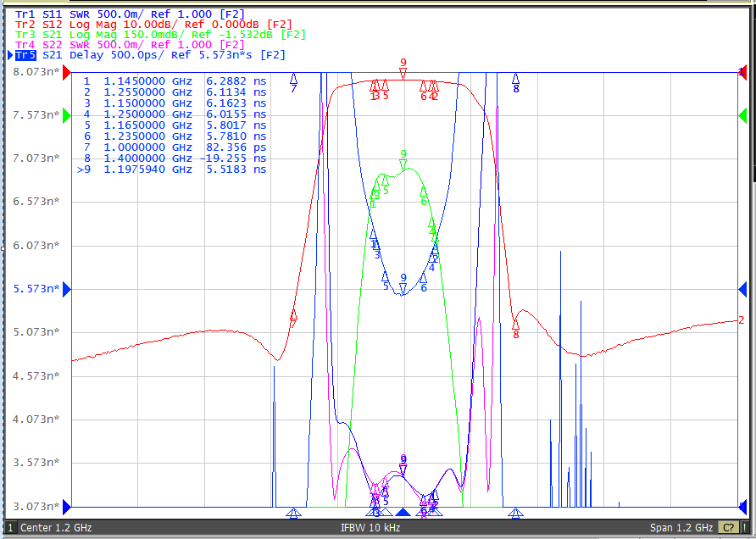Click the Span 1.2 GHz field
The width and height of the screenshot is (756, 539).
coord(681,527)
